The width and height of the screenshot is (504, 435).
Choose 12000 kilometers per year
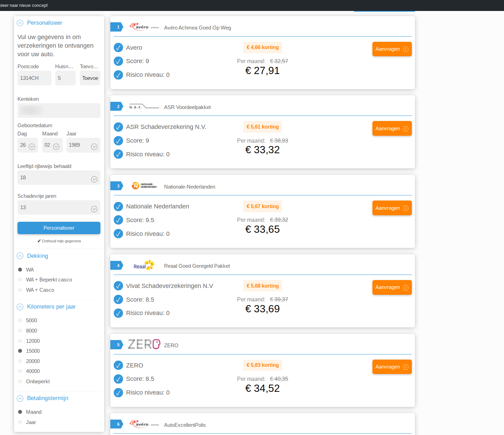(x=20, y=341)
